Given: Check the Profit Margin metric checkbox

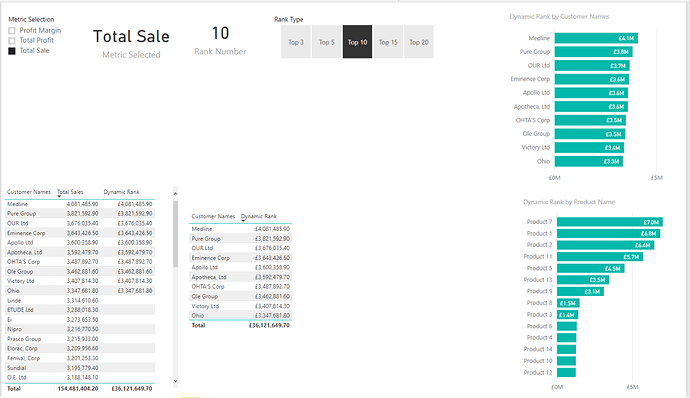Looking at the screenshot, I should (x=12, y=30).
